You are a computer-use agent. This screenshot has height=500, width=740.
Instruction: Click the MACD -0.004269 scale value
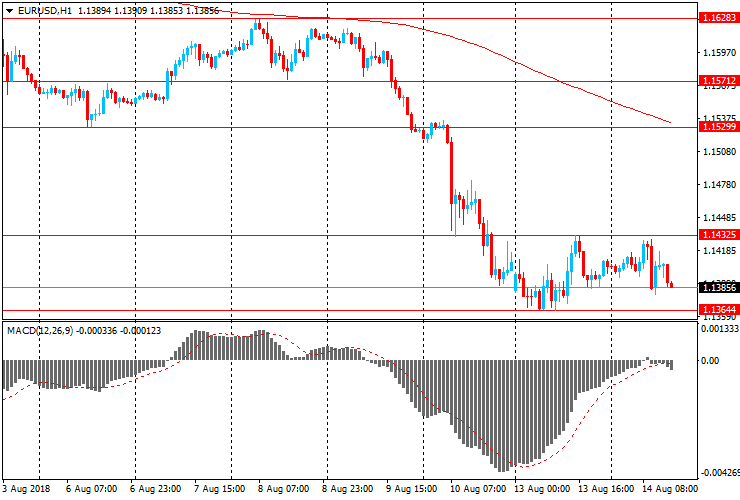(720, 473)
